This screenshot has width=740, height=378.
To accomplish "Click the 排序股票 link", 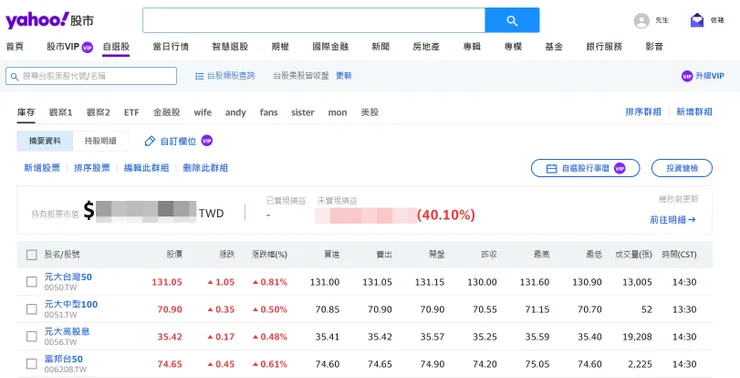I will click(x=92, y=168).
